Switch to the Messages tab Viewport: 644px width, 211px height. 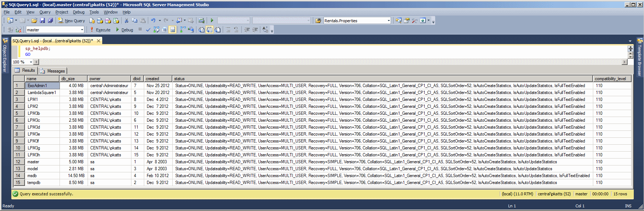coord(53,71)
